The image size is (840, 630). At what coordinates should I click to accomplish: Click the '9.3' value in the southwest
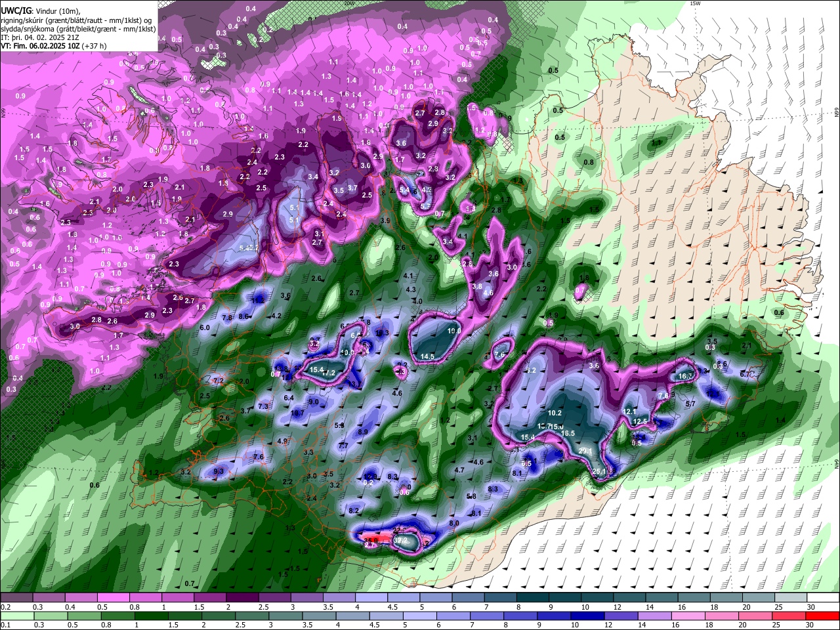pyautogui.click(x=219, y=471)
